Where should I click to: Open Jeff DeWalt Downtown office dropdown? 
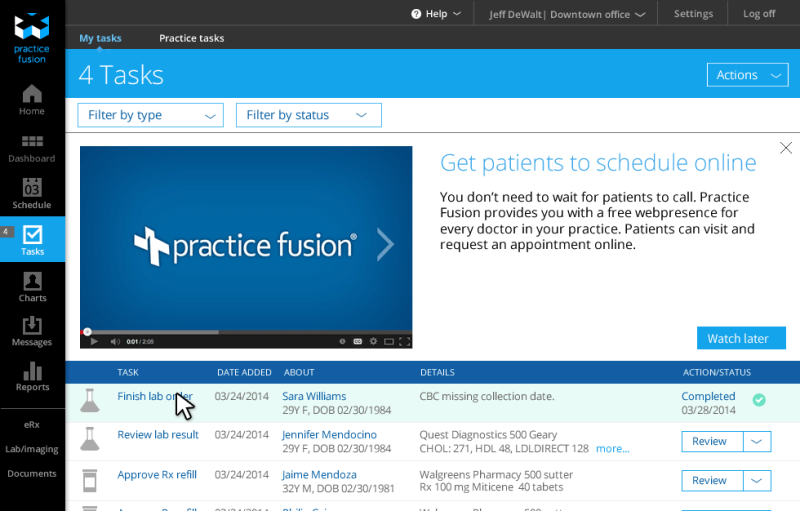point(567,14)
